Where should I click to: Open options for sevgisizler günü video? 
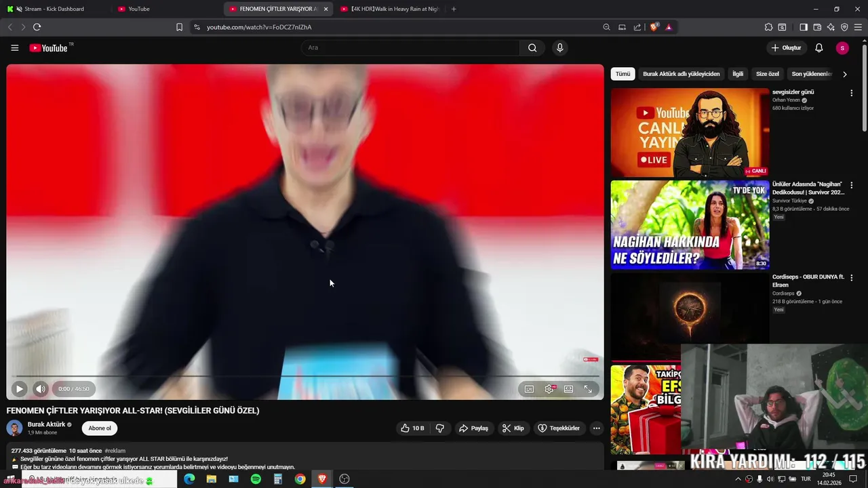pos(852,93)
